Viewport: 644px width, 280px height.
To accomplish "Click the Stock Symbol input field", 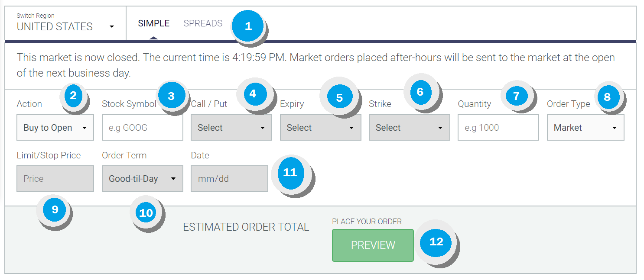I will tap(143, 128).
